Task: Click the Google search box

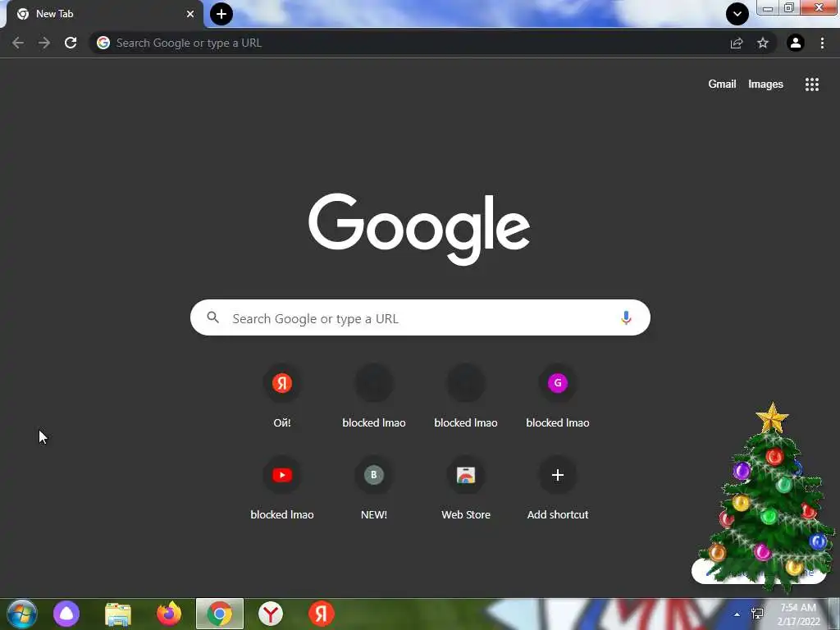Action: click(x=420, y=317)
